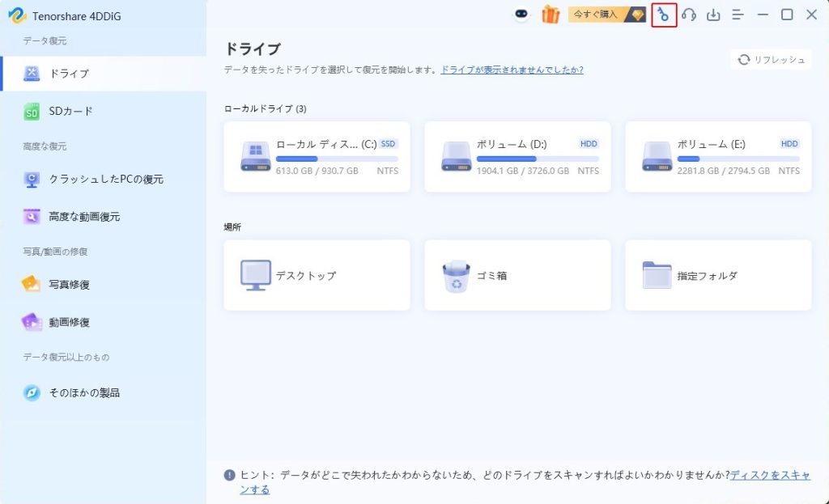Select クラッシュしたPCの復元 in sidebar

(105, 180)
